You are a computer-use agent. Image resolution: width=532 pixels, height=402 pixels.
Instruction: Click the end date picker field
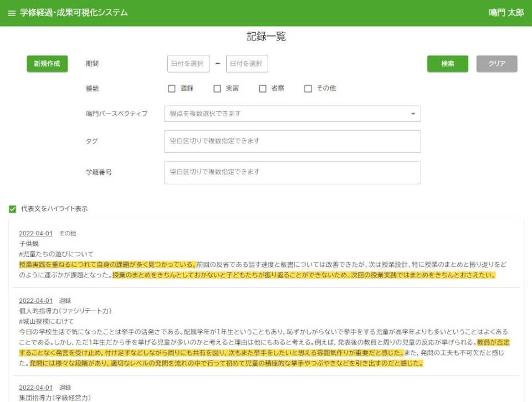(247, 63)
